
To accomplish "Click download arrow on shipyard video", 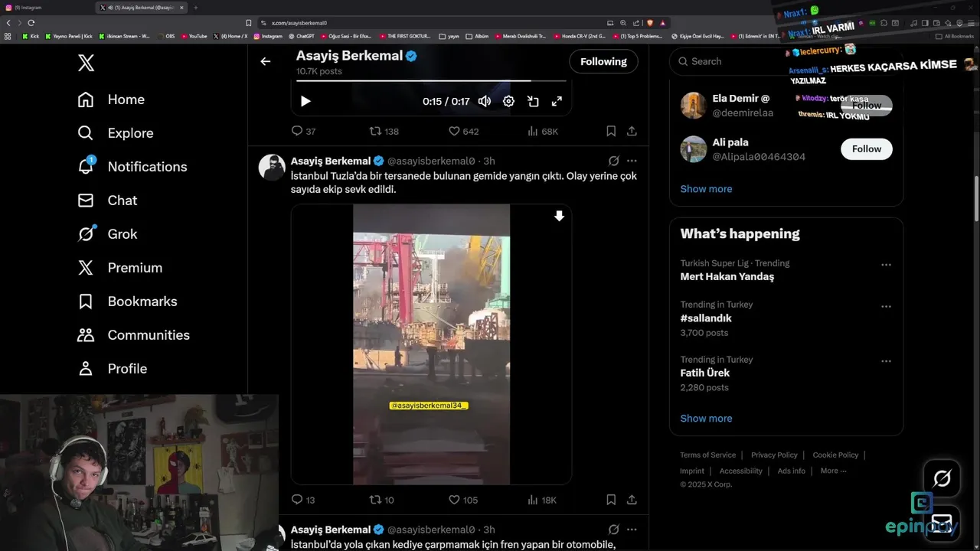I will 559,217.
